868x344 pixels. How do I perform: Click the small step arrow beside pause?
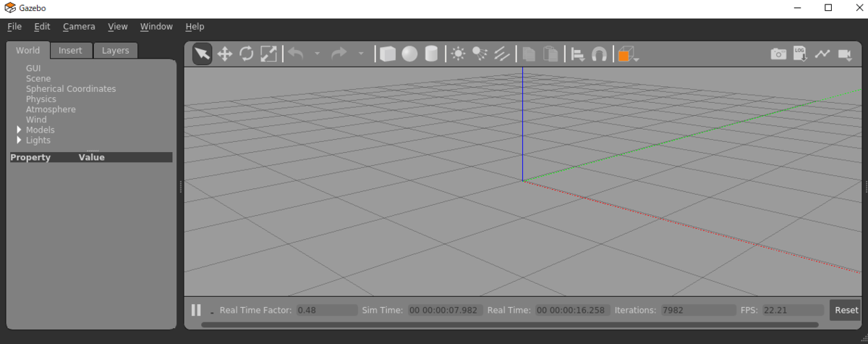(212, 312)
